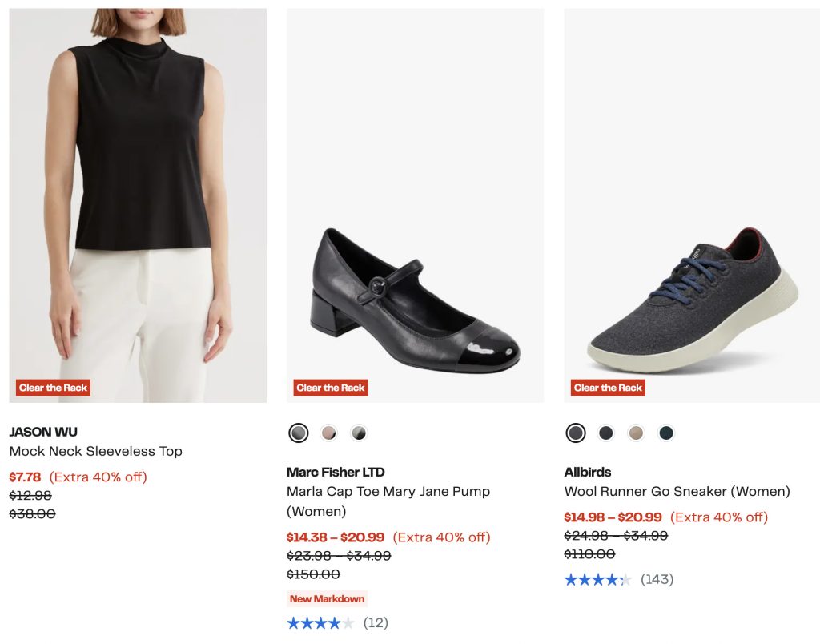The width and height of the screenshot is (820, 644).
Task: View the 143 reviews star rating
Action: pos(597,580)
